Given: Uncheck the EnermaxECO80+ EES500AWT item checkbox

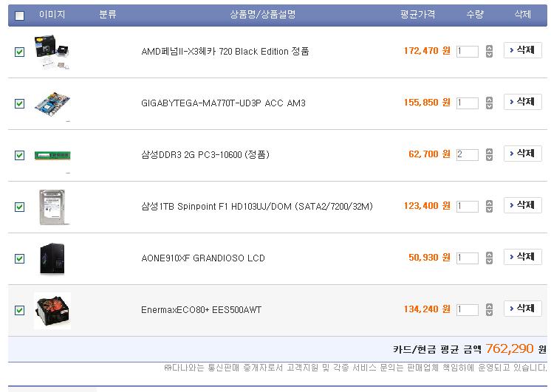Looking at the screenshot, I should click(20, 310).
